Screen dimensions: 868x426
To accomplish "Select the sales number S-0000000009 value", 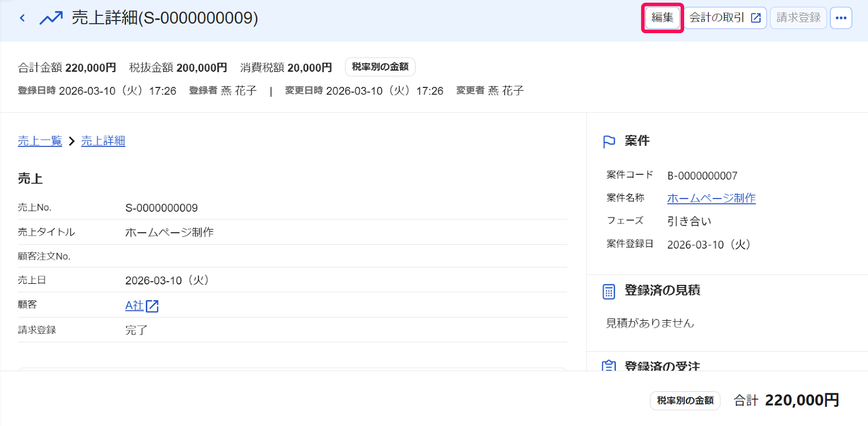I will pos(162,208).
